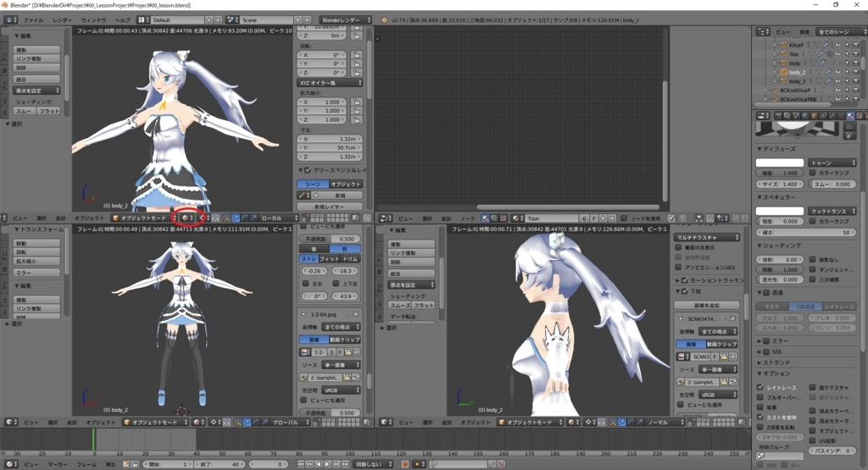Select body_2 object in the outliner
Screen dimensions: 868x470
[798, 72]
